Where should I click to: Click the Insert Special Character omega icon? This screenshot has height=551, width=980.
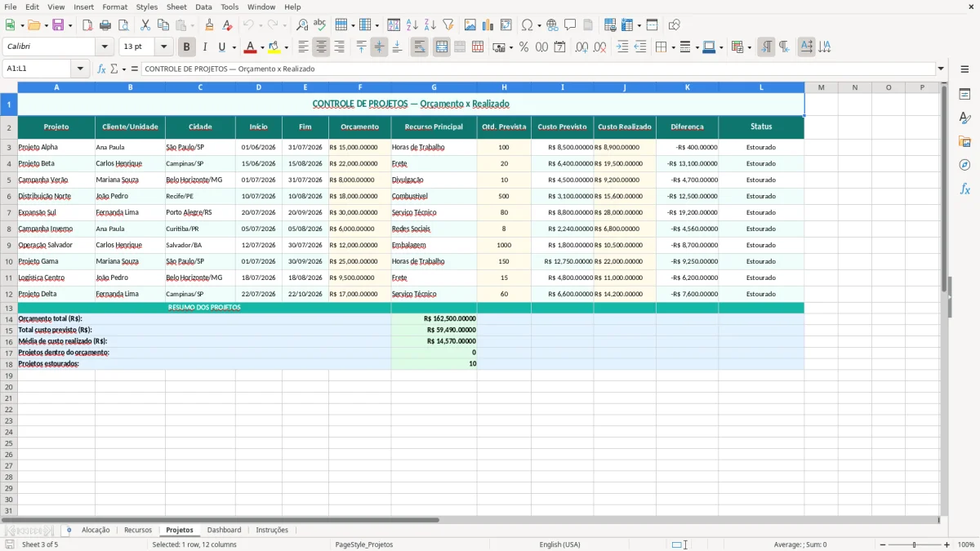pyautogui.click(x=527, y=25)
